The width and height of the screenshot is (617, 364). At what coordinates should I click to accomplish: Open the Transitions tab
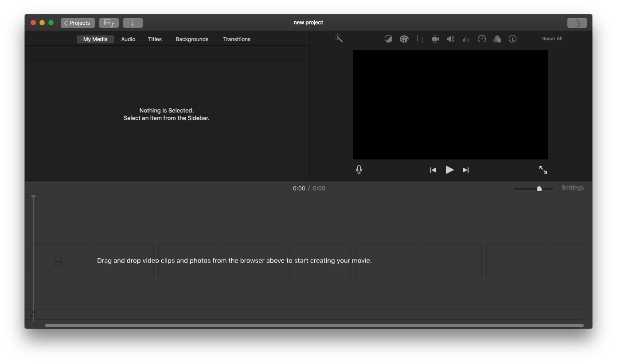pyautogui.click(x=237, y=39)
